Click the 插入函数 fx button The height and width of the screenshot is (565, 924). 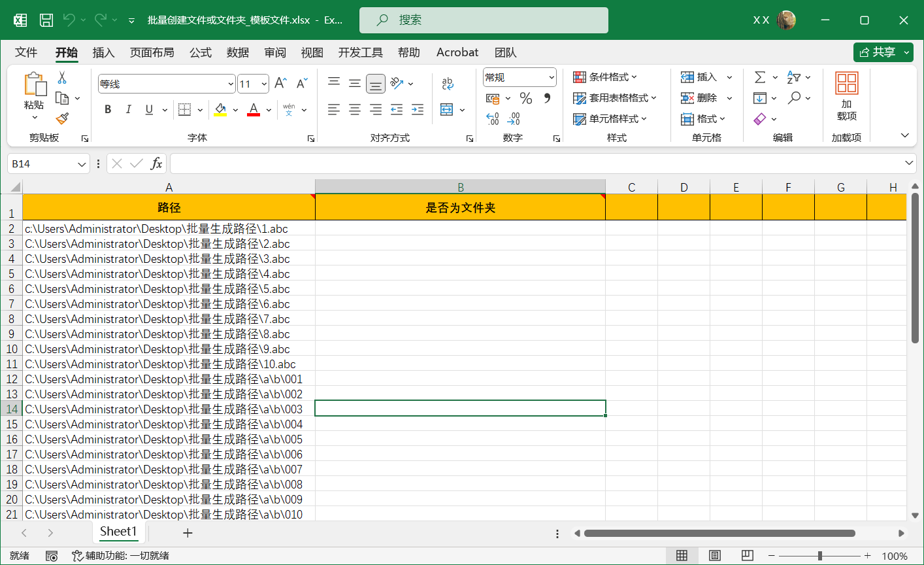pos(157,163)
